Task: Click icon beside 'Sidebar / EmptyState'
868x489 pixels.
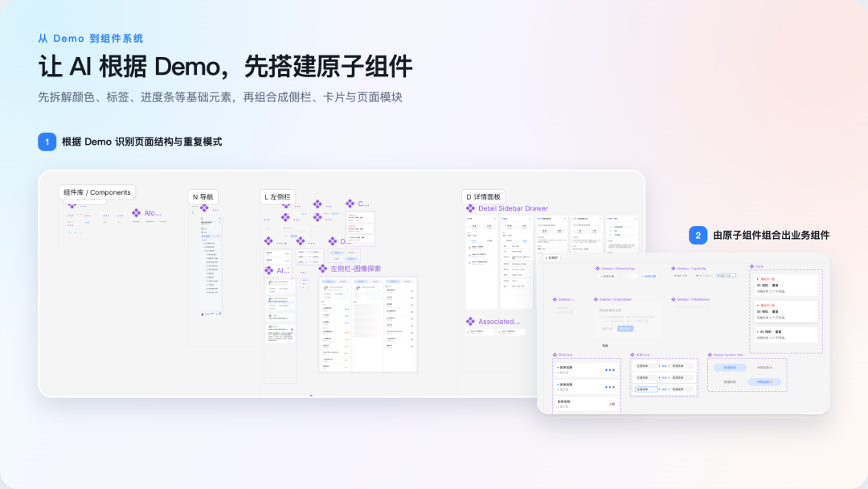Action: click(596, 300)
